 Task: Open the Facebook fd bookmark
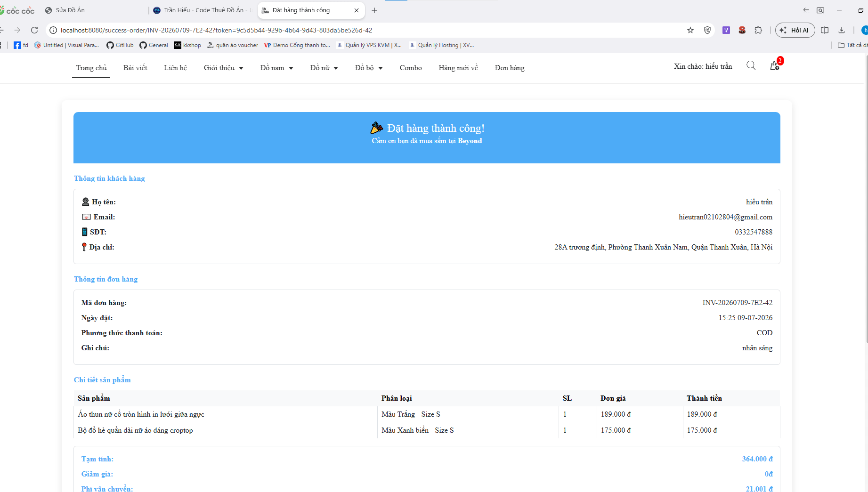[x=21, y=45]
